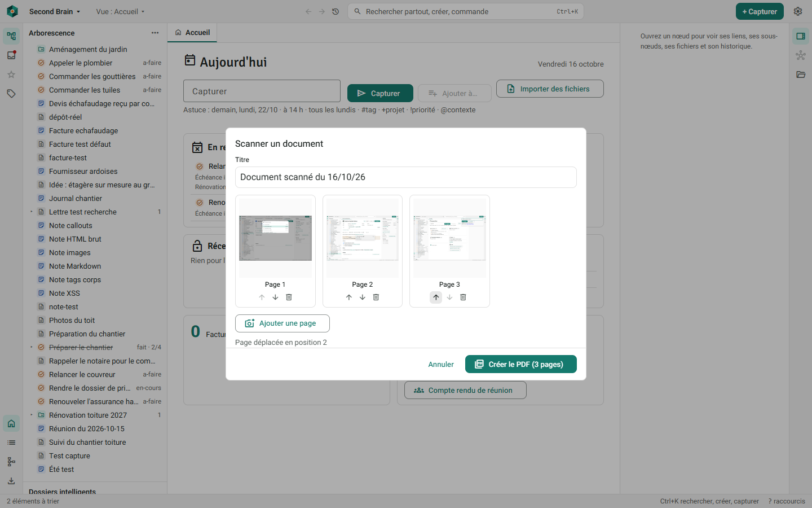The height and width of the screenshot is (508, 812).
Task: Toggle the right details panel icon
Action: tap(801, 36)
